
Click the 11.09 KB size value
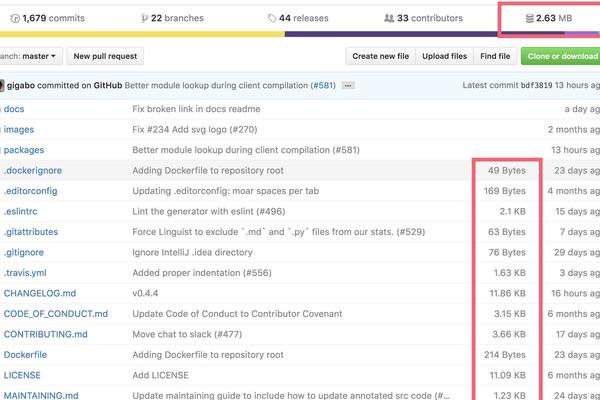click(x=507, y=375)
